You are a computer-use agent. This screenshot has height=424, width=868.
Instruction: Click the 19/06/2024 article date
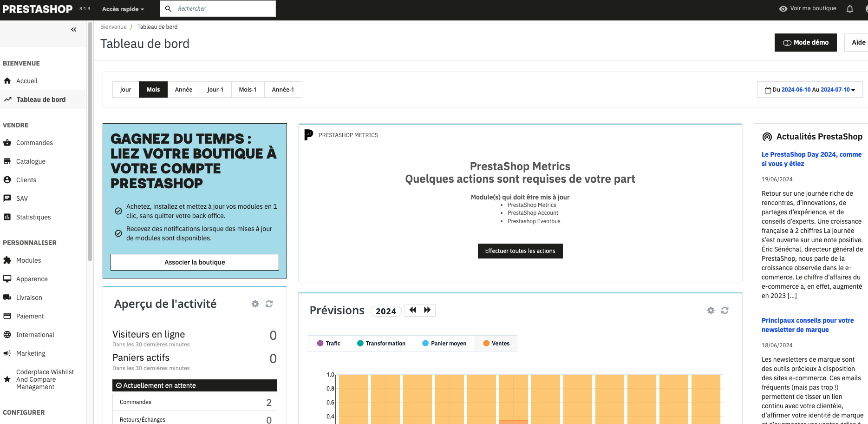(x=777, y=179)
